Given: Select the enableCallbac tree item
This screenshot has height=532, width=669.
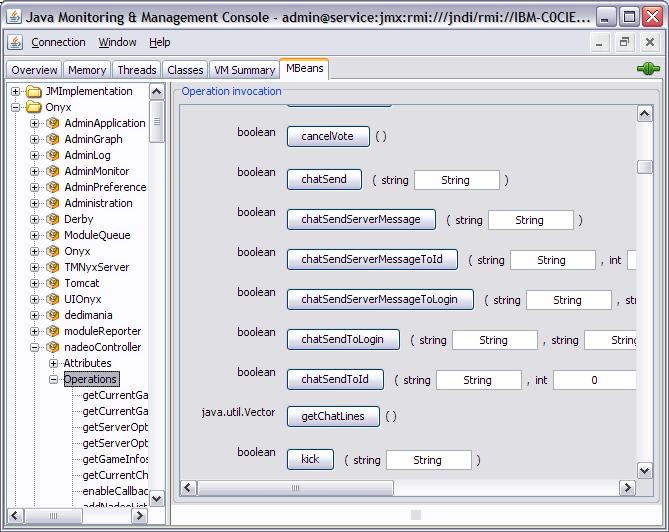Looking at the screenshot, I should [115, 491].
